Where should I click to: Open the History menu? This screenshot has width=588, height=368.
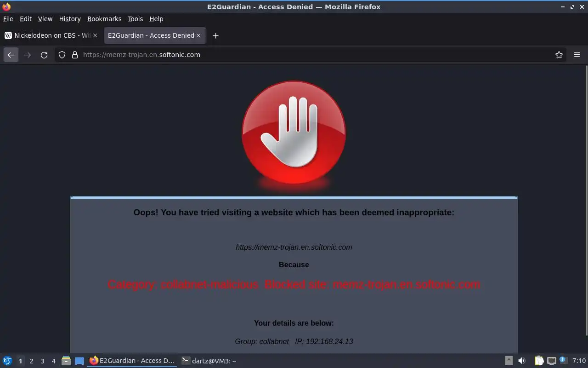click(x=70, y=19)
